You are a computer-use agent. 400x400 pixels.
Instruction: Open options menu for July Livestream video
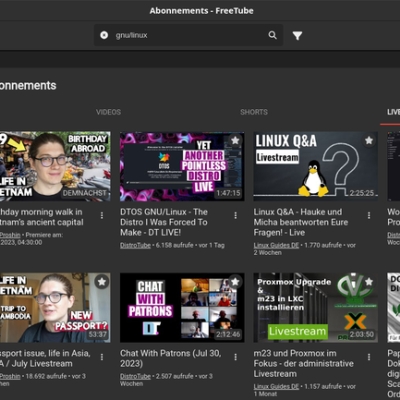[102, 357]
